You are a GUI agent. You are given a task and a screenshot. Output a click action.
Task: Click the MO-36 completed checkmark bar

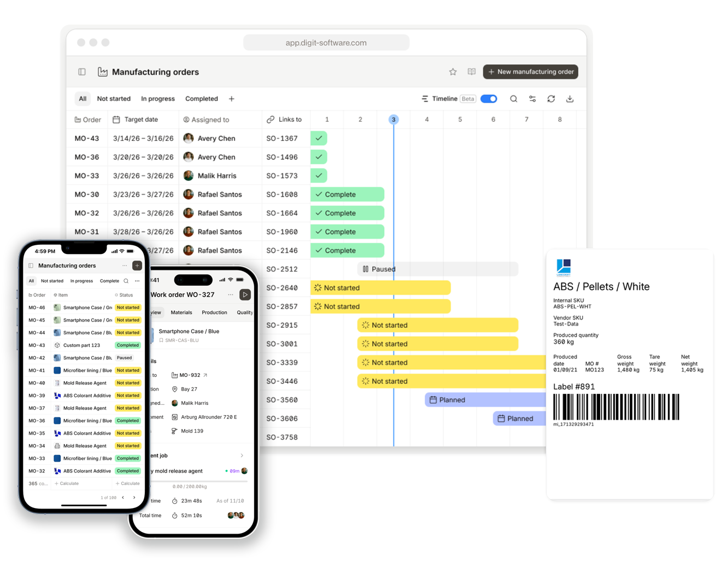319,157
